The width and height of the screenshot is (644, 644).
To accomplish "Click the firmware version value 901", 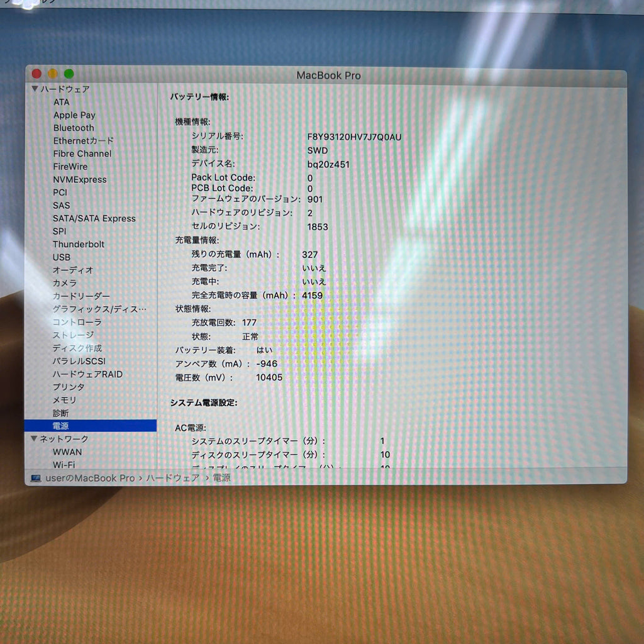I will (315, 199).
